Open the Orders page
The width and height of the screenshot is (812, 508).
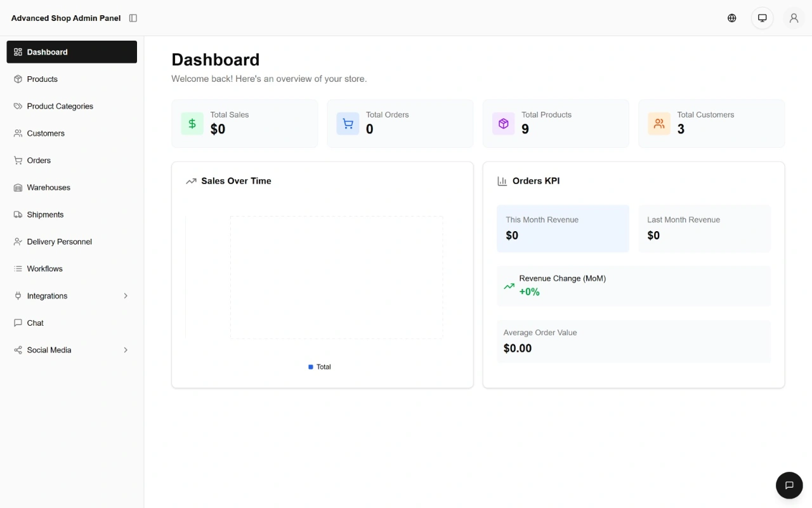click(x=72, y=161)
